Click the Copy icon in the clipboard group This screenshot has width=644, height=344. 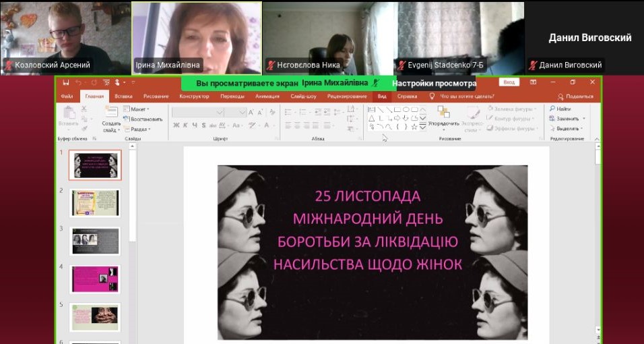coord(84,119)
